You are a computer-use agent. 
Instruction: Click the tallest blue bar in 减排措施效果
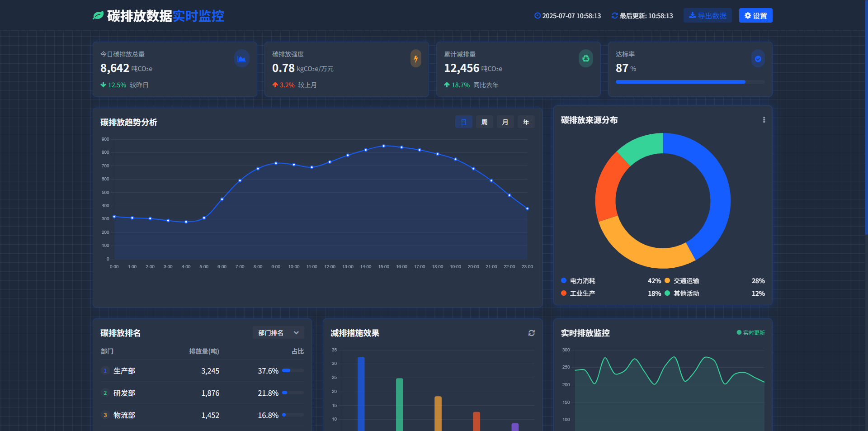point(361,394)
